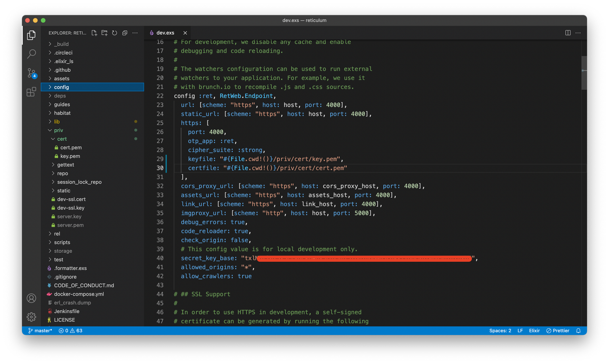Expand the _build folder
The image size is (609, 364).
click(92, 44)
